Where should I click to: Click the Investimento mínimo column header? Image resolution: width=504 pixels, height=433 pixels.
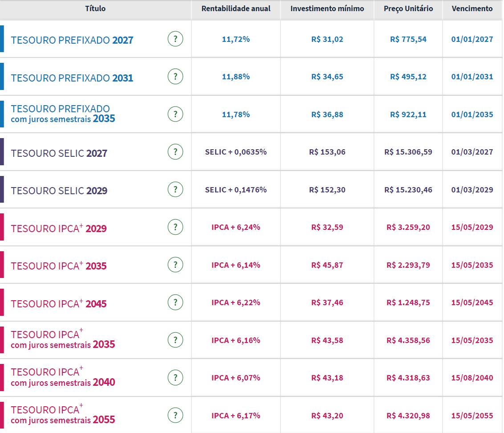tap(327, 9)
